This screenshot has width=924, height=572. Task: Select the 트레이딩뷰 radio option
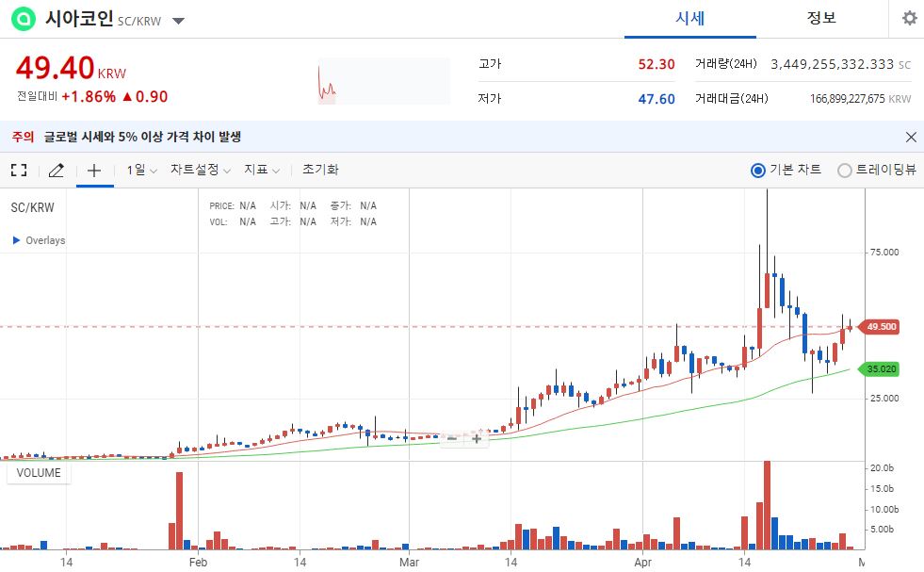(x=845, y=171)
